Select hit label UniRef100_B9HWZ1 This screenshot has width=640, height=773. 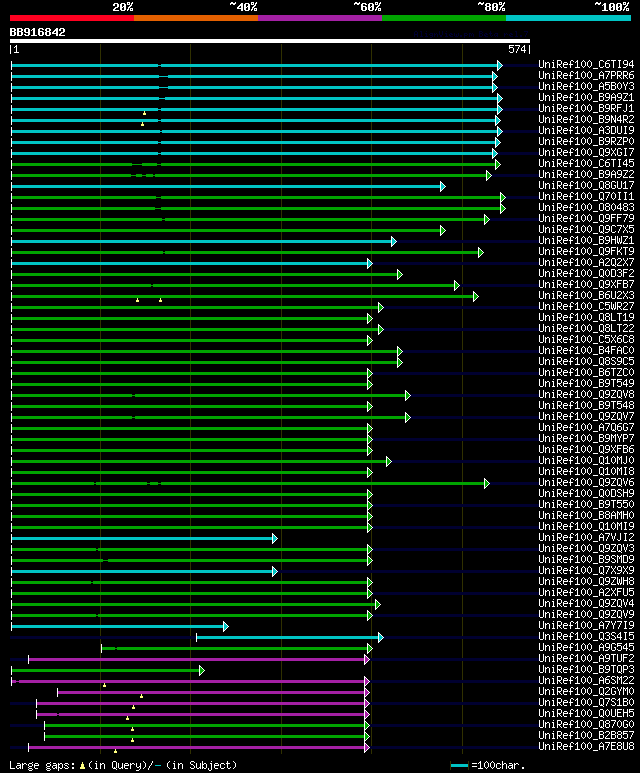pos(586,241)
